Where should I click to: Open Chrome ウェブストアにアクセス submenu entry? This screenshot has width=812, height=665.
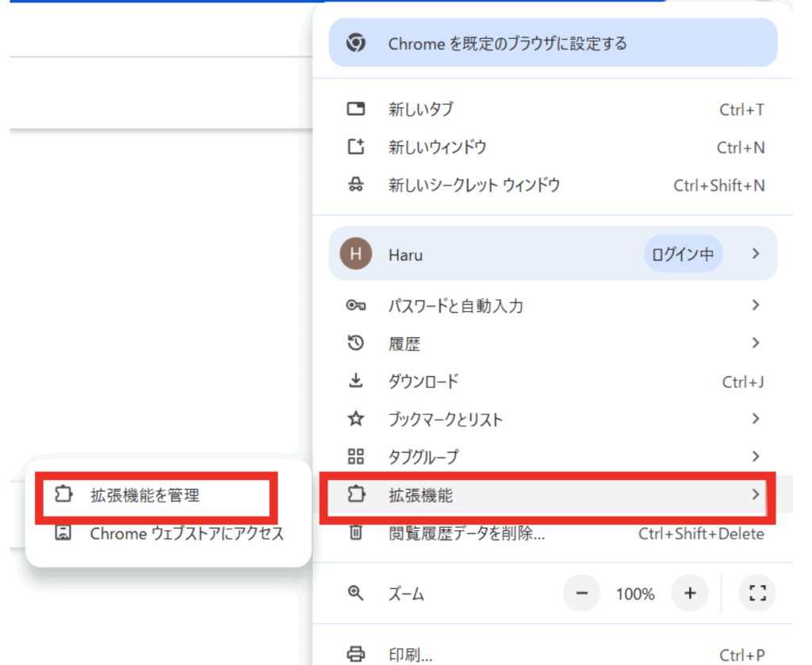pyautogui.click(x=168, y=533)
